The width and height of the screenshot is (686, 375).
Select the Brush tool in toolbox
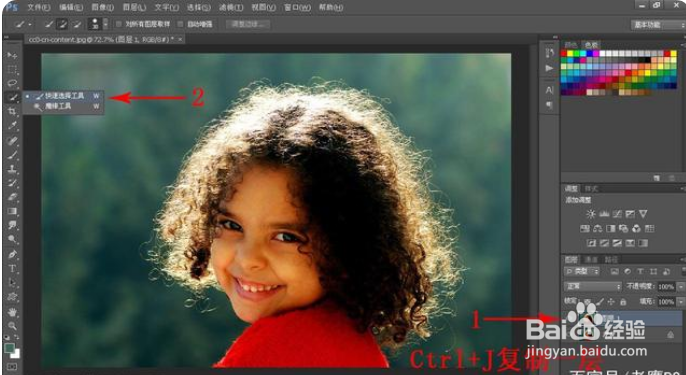click(12, 154)
